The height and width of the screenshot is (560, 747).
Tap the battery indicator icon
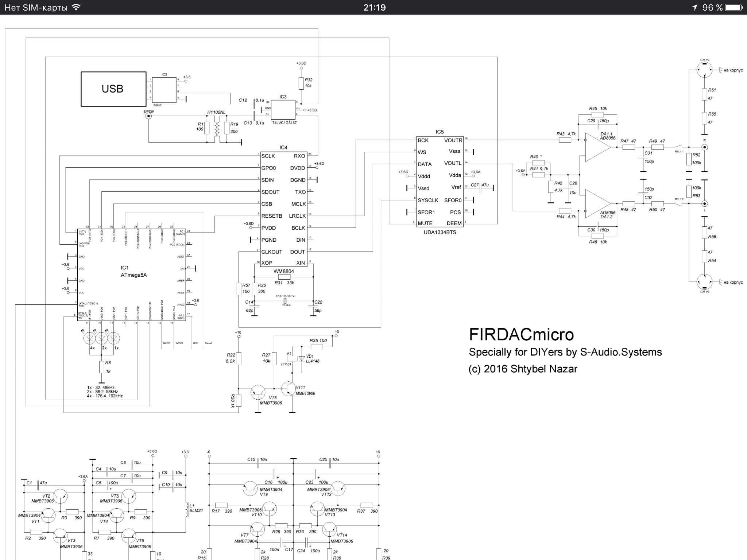734,8
